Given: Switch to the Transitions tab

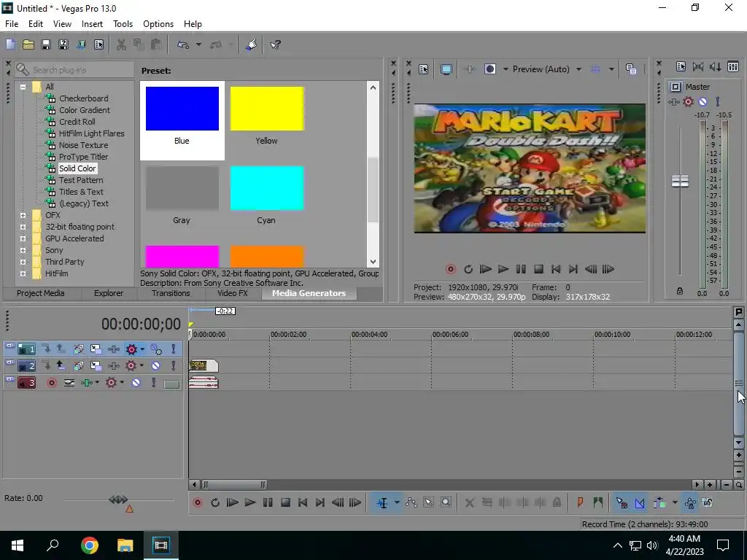Looking at the screenshot, I should (x=171, y=293).
